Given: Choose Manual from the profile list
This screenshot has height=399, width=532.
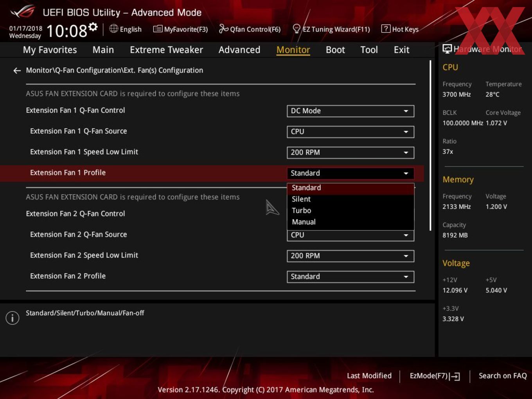Looking at the screenshot, I should [x=350, y=222].
